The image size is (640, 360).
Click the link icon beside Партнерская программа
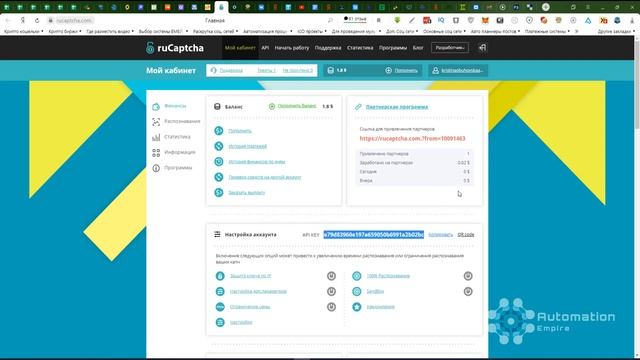[358, 107]
